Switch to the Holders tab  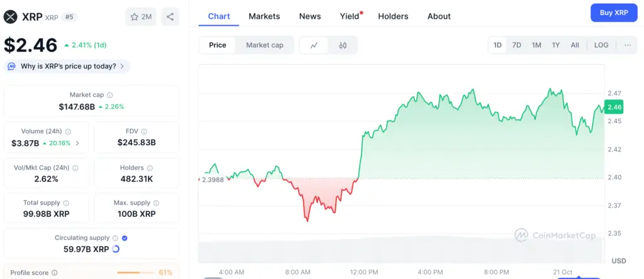coord(393,16)
